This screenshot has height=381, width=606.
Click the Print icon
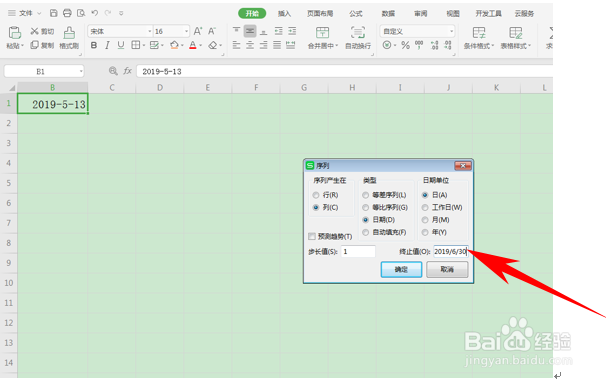(x=67, y=13)
